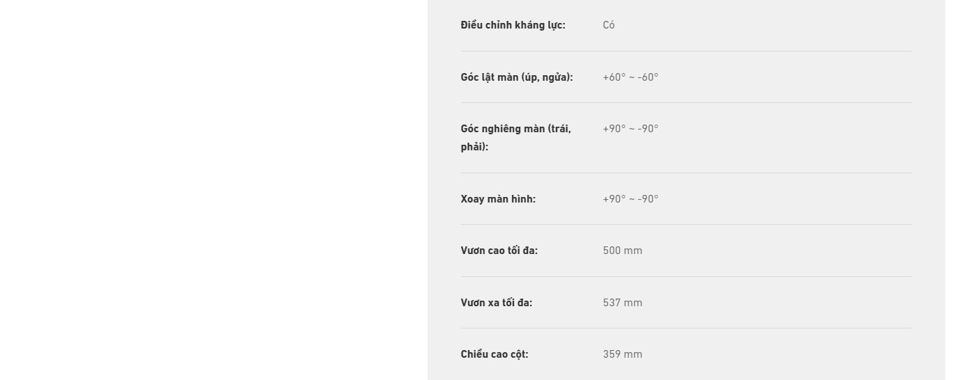This screenshot has height=380, width=980.
Task: Select the tilt angle '+90° ~ -90°' value
Action: (x=630, y=129)
